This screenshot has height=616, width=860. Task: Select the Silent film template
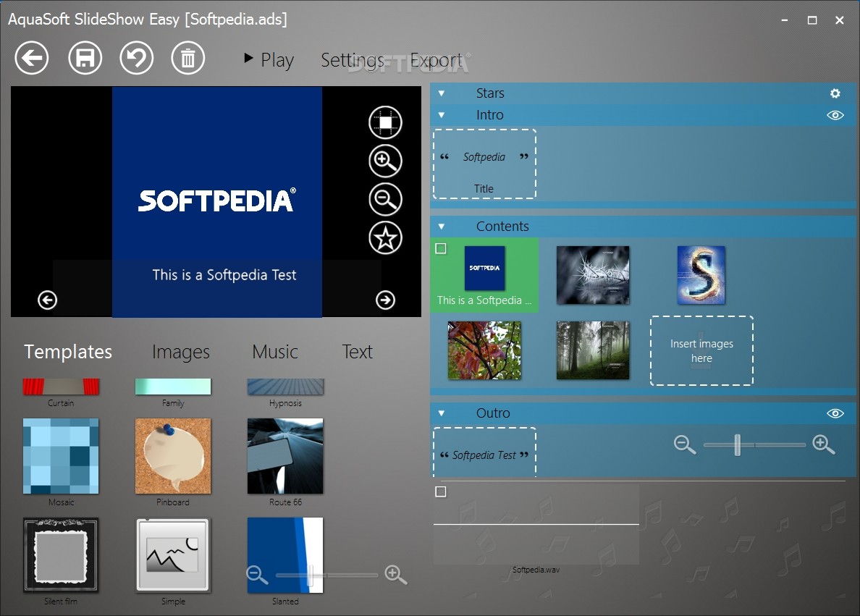61,555
